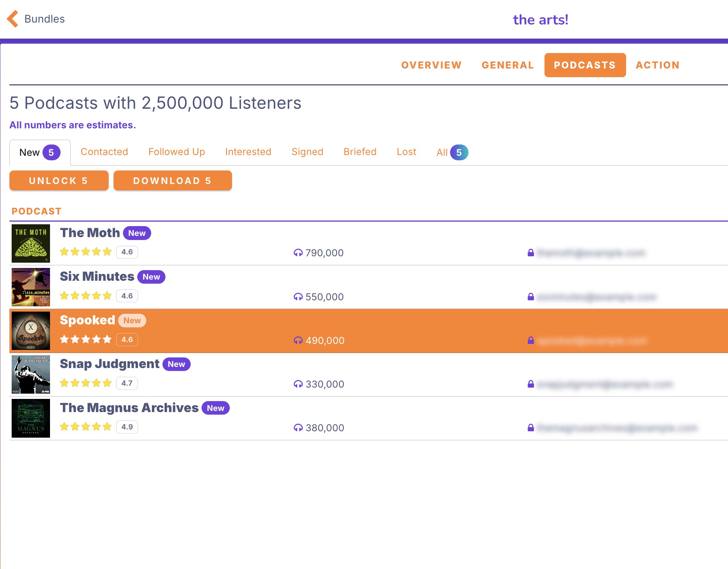Click the lock icon in Six Minutes row

(531, 297)
